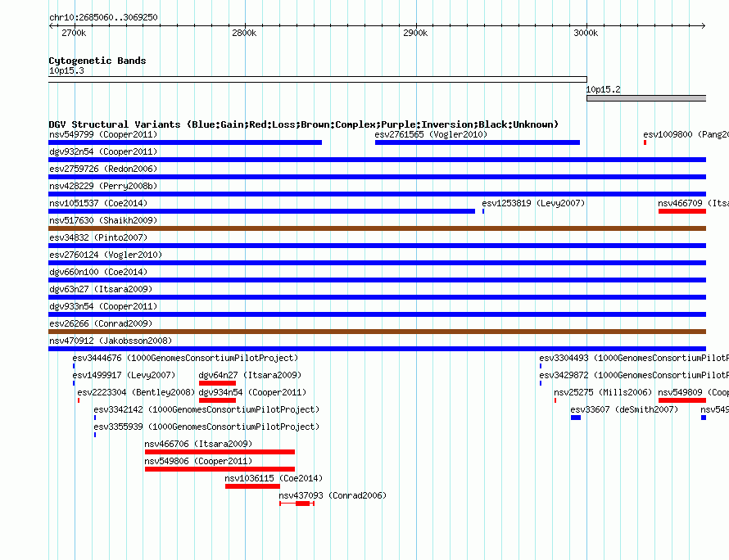Click the 2900k ruler label
The width and height of the screenshot is (729, 560).
(415, 33)
